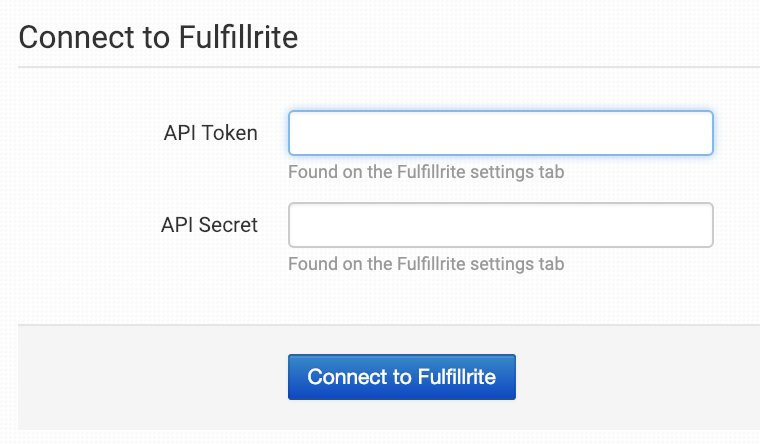Click the right end of API Token field
This screenshot has width=760, height=444.
click(695, 133)
